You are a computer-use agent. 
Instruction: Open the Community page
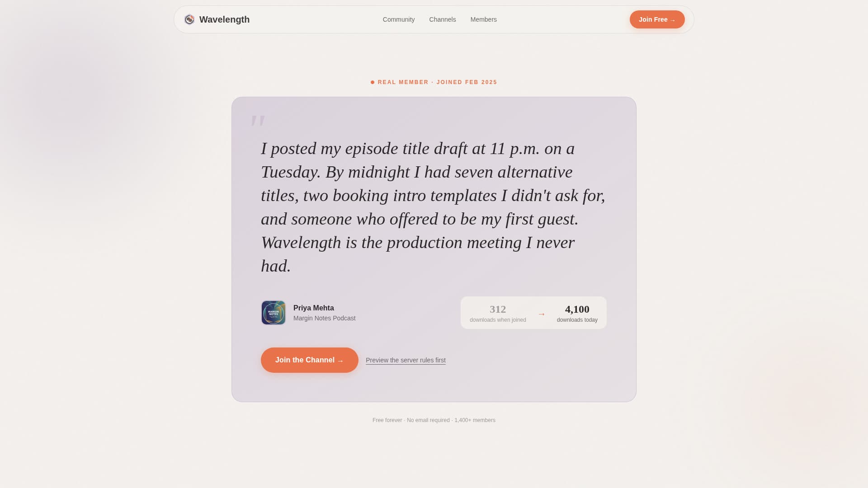(x=399, y=19)
